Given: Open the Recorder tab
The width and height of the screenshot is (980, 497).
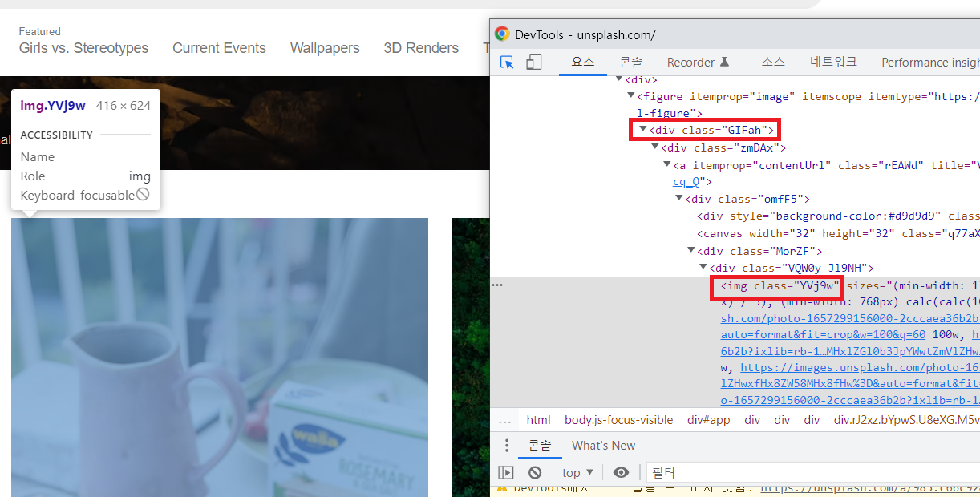Looking at the screenshot, I should pos(699,63).
